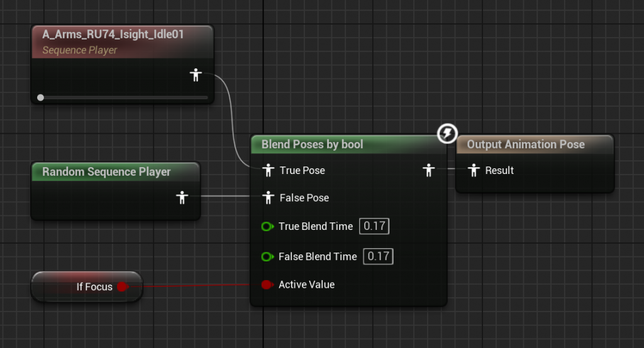The height and width of the screenshot is (348, 644).
Task: Click the Sequence Player output pose pin
Action: tap(196, 75)
